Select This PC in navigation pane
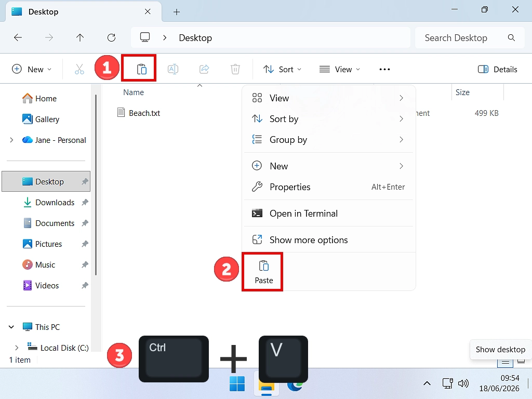The width and height of the screenshot is (532, 399). [x=47, y=327]
